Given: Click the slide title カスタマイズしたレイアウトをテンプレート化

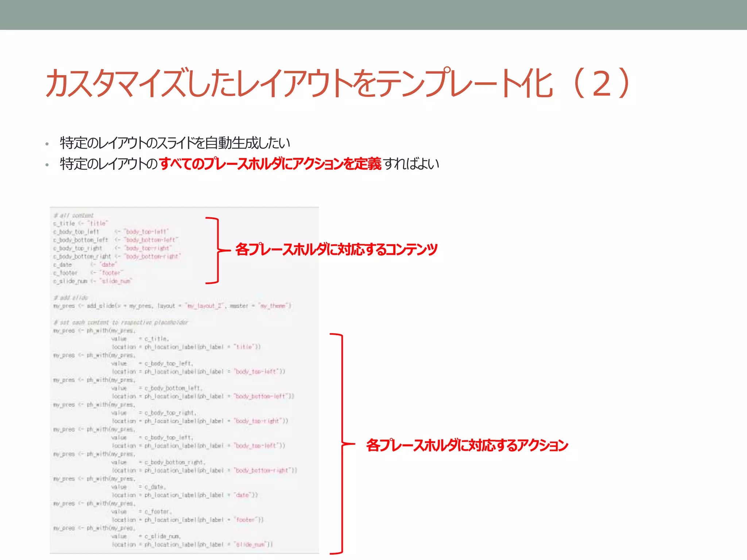Looking at the screenshot, I should click(299, 83).
